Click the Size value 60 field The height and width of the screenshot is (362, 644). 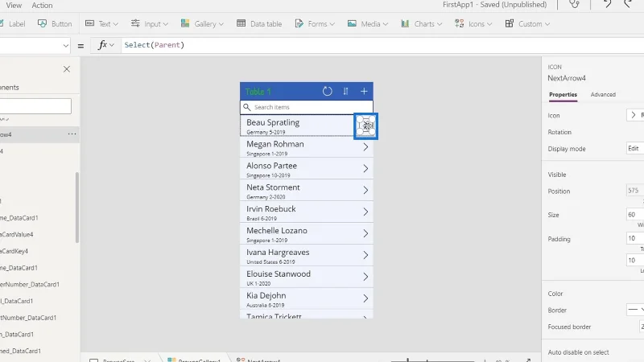click(x=635, y=214)
